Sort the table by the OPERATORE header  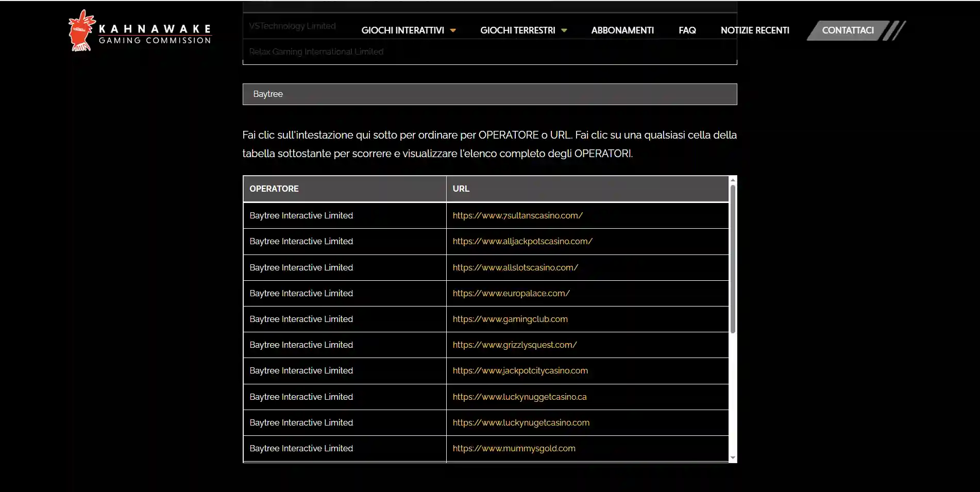pyautogui.click(x=344, y=189)
